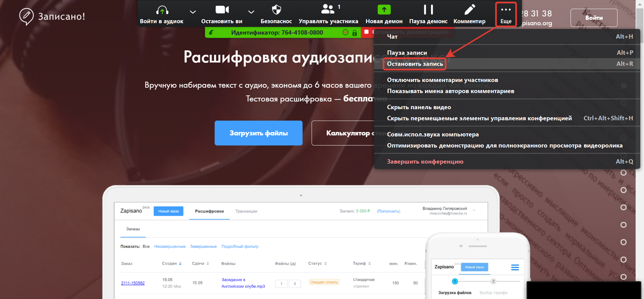Expand video options chevron next to Остановить ви
644x299 pixels.
(251, 12)
